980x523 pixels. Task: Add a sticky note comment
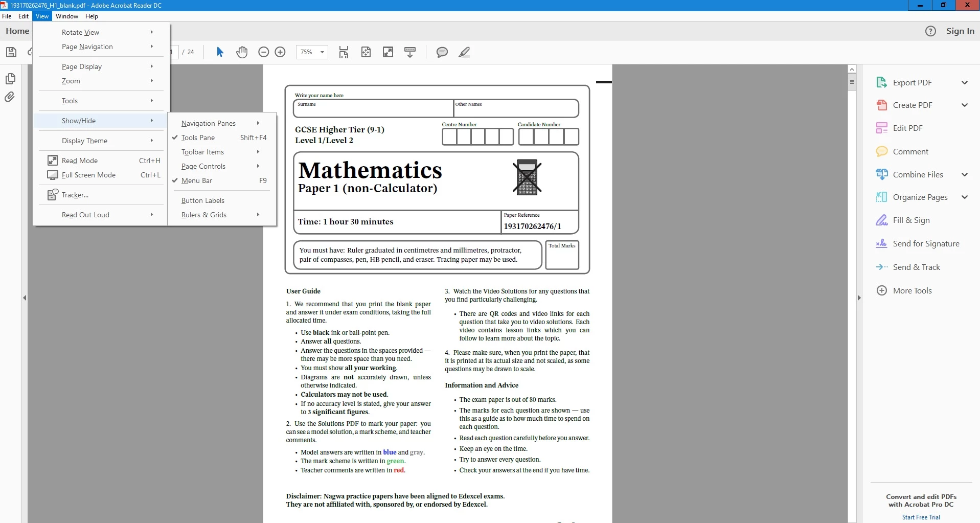click(442, 52)
